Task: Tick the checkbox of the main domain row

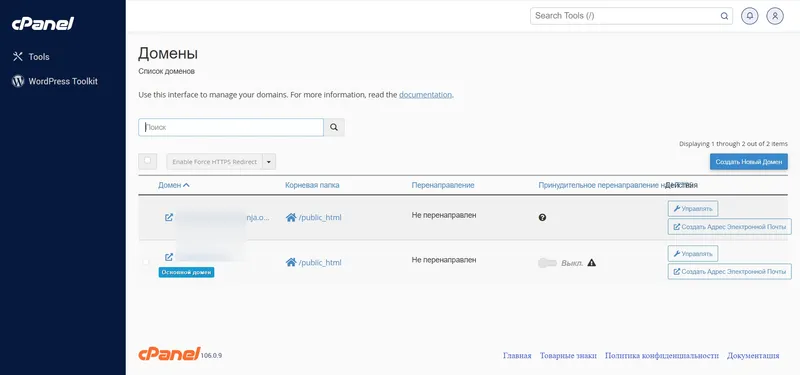Action: (146, 262)
